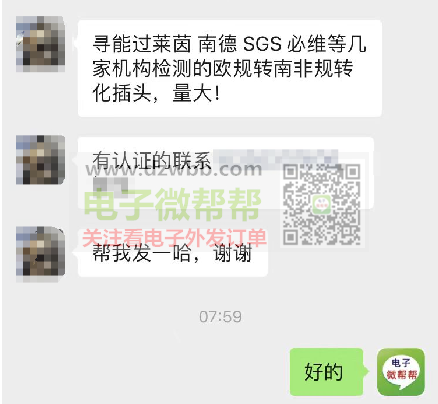Select the 有认证的联系 message bubble
Screen dimensions: 438x404
point(226,173)
